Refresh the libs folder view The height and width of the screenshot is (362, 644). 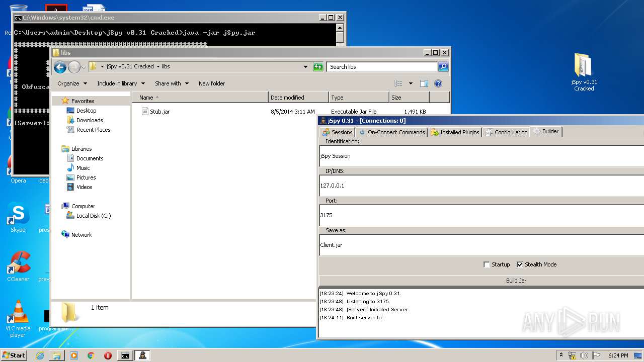318,67
